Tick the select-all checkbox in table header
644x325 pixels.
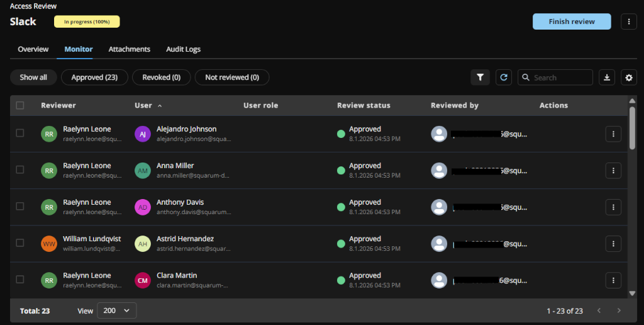click(19, 105)
